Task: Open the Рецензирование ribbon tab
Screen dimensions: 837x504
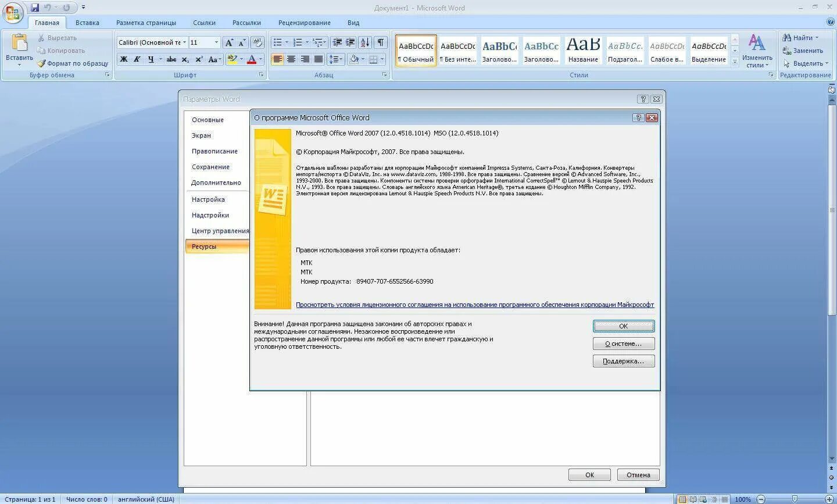Action: [x=304, y=23]
